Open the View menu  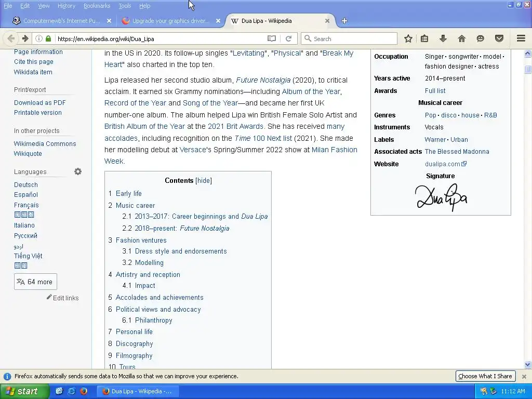[44, 6]
